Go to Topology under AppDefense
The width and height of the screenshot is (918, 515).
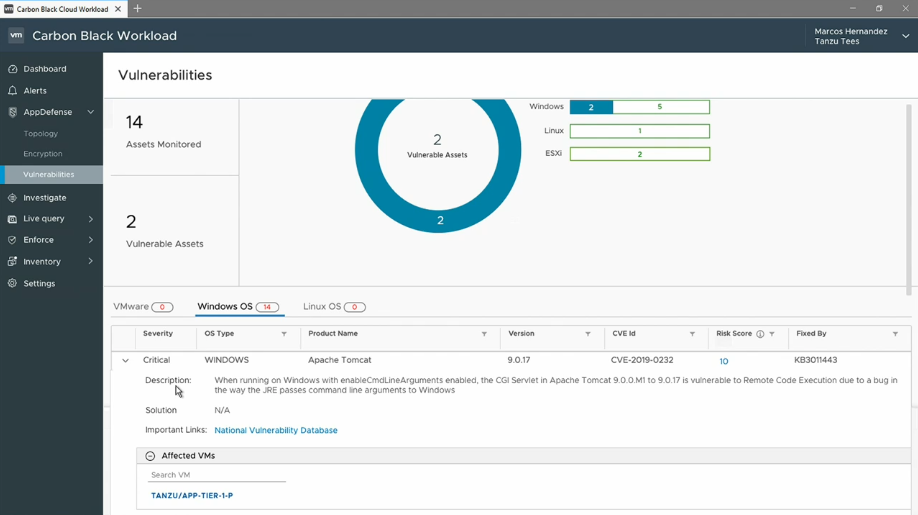(40, 133)
